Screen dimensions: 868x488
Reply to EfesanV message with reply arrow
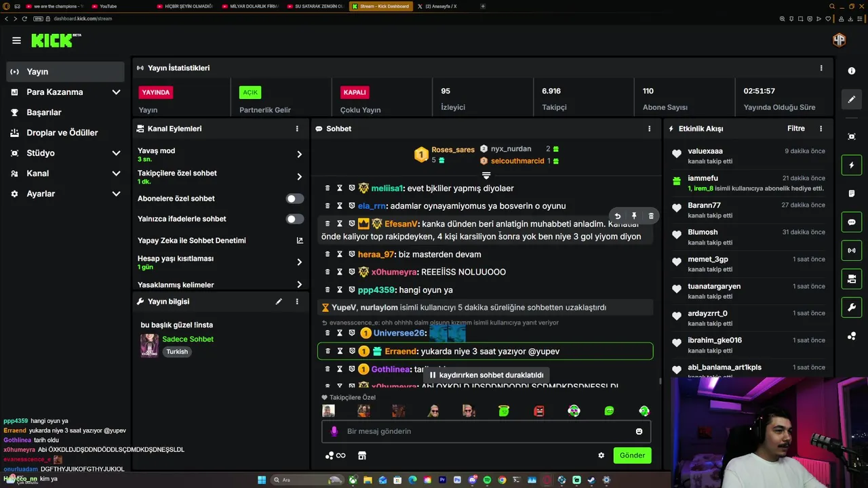(617, 216)
